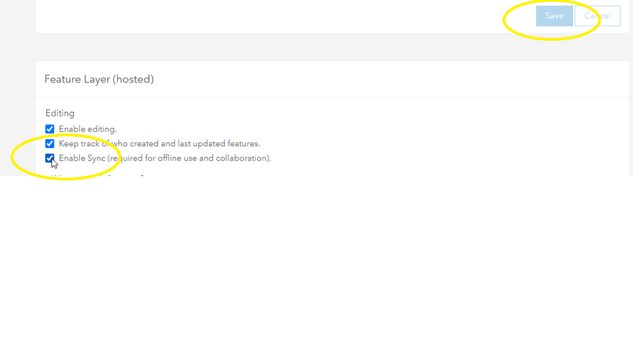
Task: Click the Save button
Action: [554, 16]
